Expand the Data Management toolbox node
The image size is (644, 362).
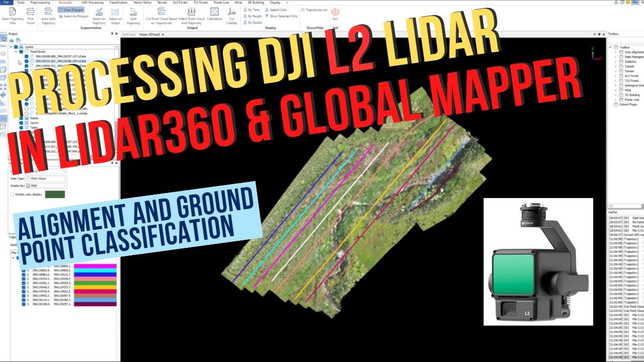tap(616, 57)
